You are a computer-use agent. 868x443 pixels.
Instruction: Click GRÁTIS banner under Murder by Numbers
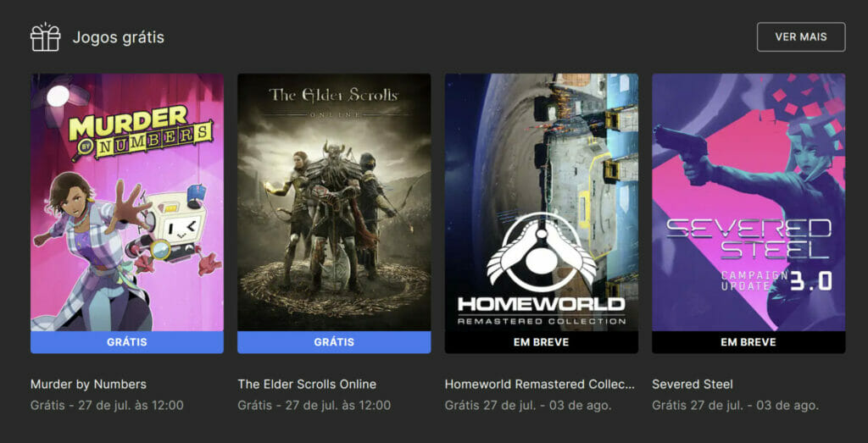click(127, 342)
